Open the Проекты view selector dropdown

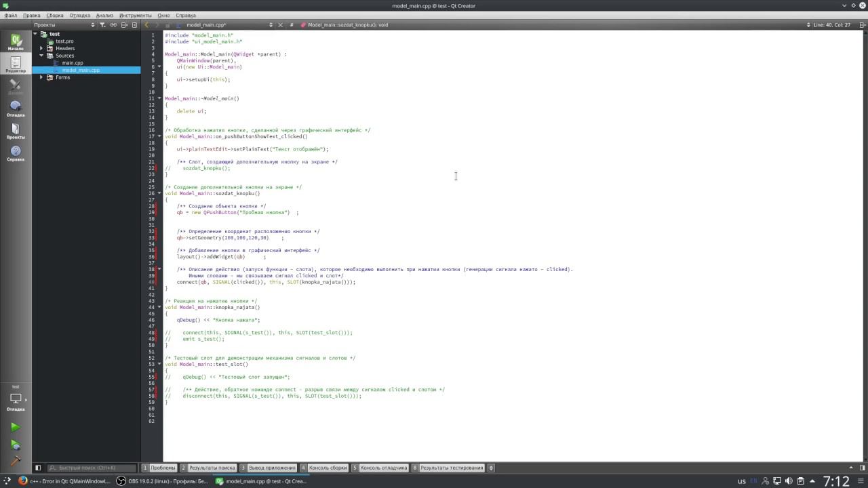coord(64,25)
